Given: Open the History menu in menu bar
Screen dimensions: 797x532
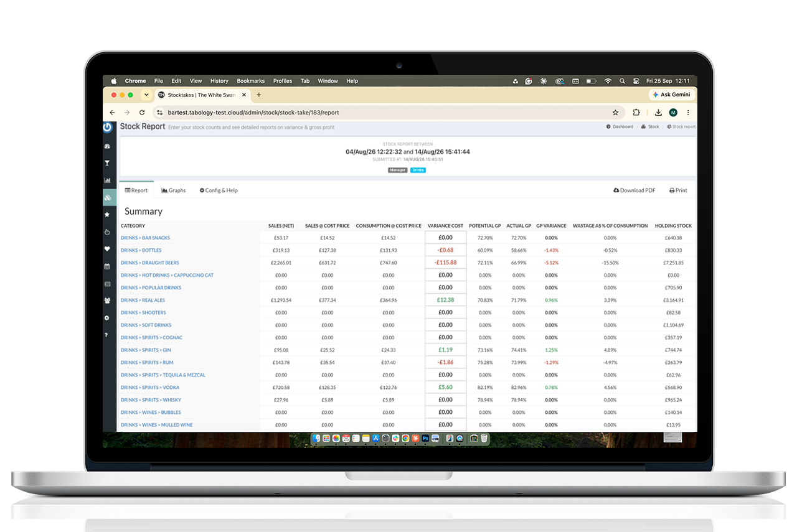Looking at the screenshot, I should click(219, 81).
